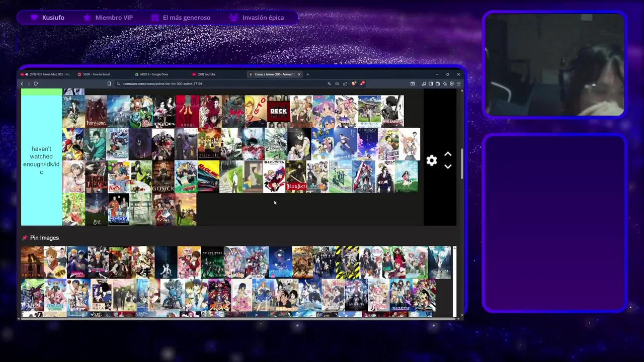Select the Fairy gone poster
Screen dimensions: 644x362
[96, 111]
